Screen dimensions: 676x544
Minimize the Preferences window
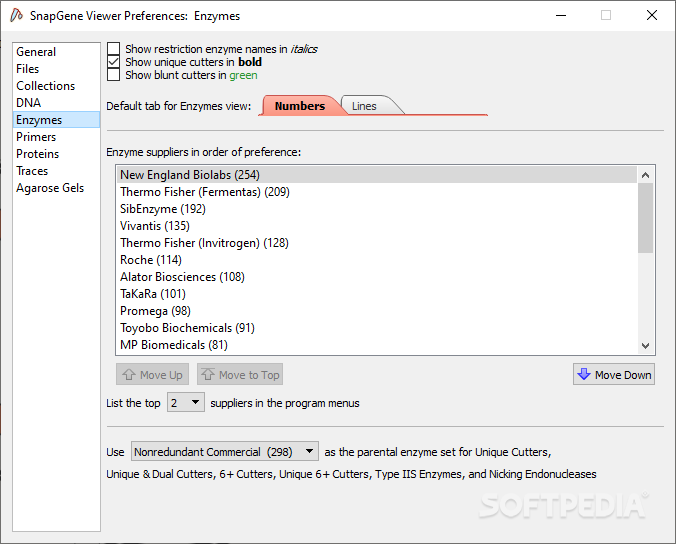pos(561,16)
